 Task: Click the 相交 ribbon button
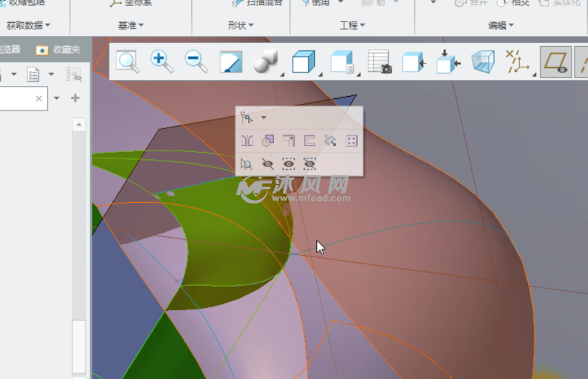click(513, 3)
